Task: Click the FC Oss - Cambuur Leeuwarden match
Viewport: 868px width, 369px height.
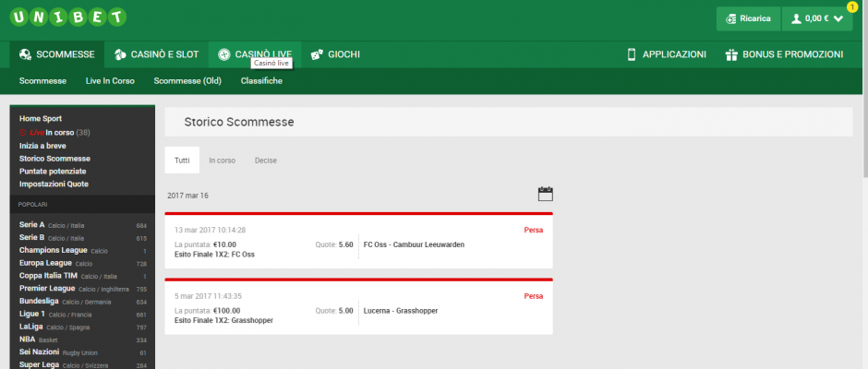Action: click(x=414, y=244)
